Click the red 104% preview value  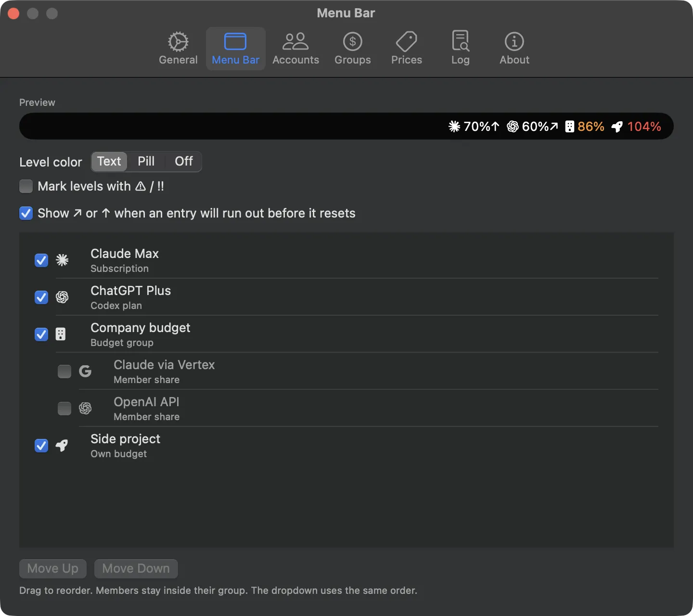pos(644,127)
